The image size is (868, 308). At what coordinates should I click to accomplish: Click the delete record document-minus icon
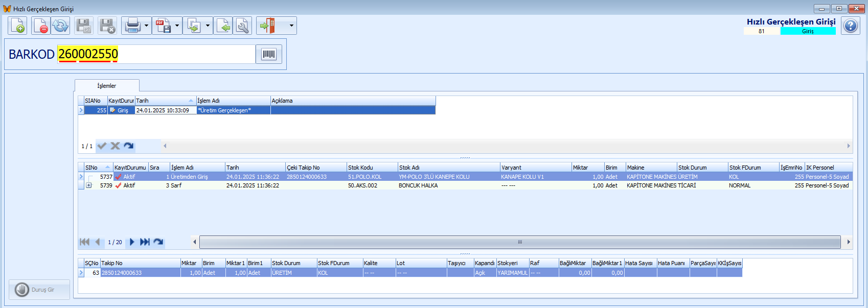coord(40,26)
